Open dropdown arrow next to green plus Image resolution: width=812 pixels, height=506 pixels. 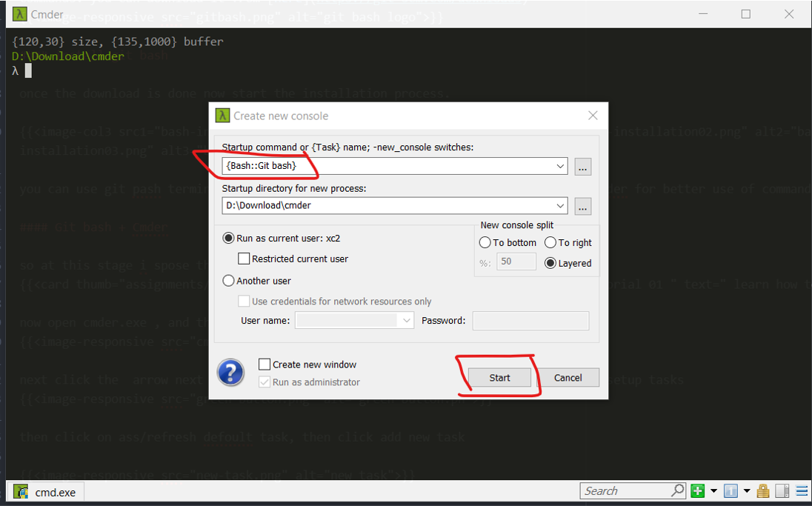pos(713,491)
